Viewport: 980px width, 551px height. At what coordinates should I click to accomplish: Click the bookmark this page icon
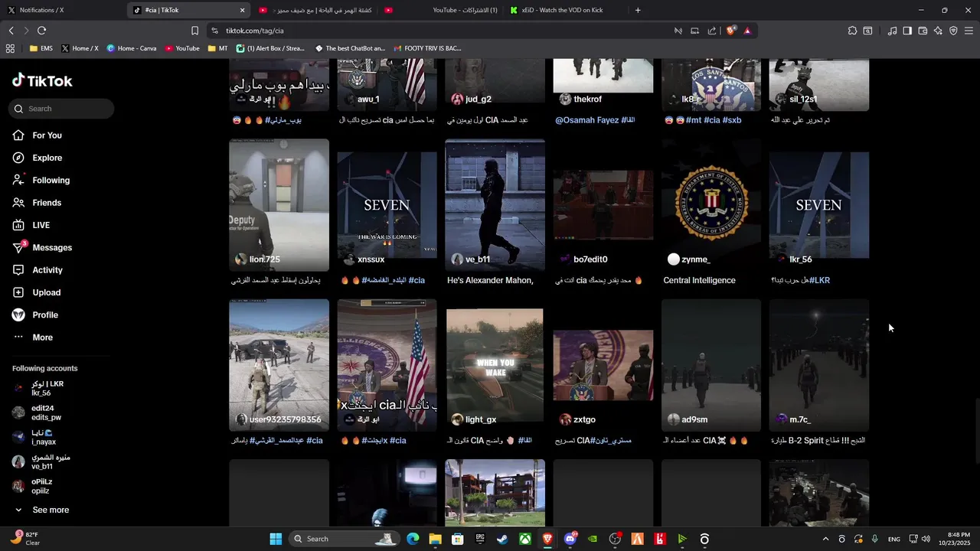pyautogui.click(x=194, y=31)
